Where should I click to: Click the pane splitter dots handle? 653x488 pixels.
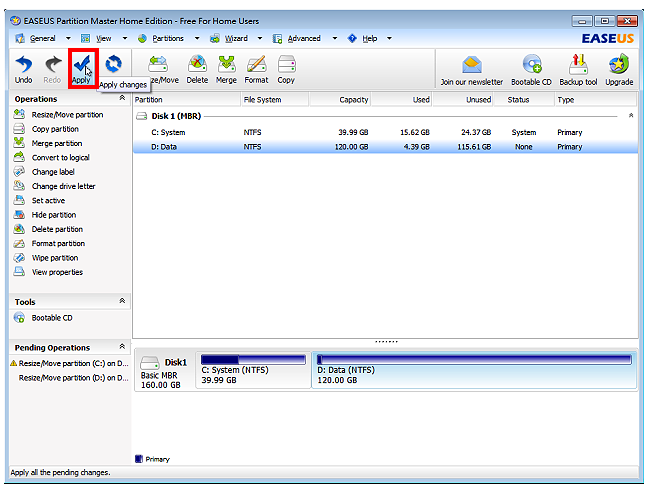click(x=386, y=341)
